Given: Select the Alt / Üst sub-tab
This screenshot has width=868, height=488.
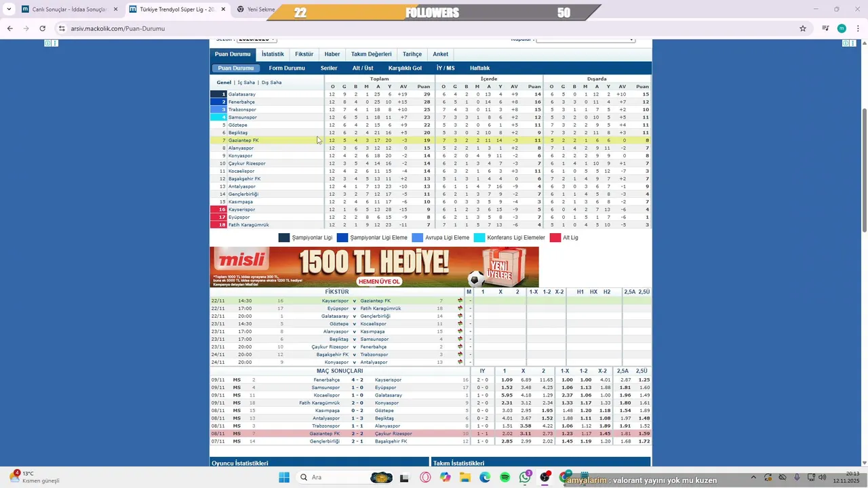Looking at the screenshot, I should pos(363,68).
